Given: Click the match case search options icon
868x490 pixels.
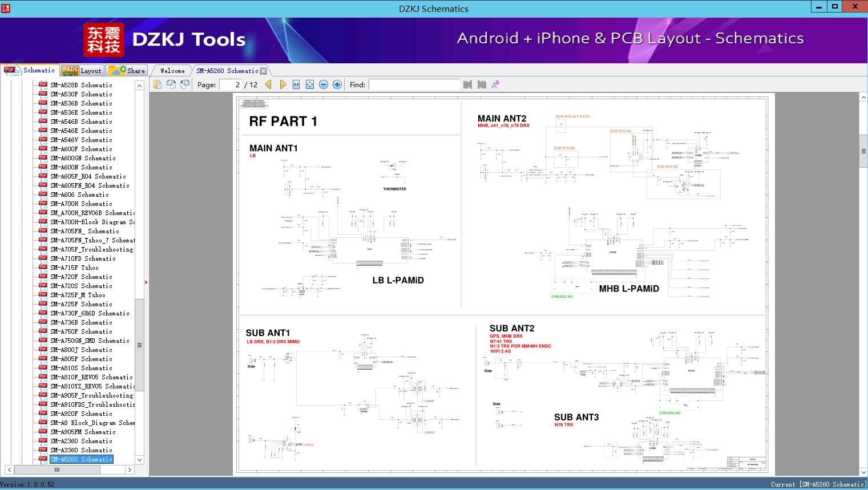Looking at the screenshot, I should coord(495,84).
